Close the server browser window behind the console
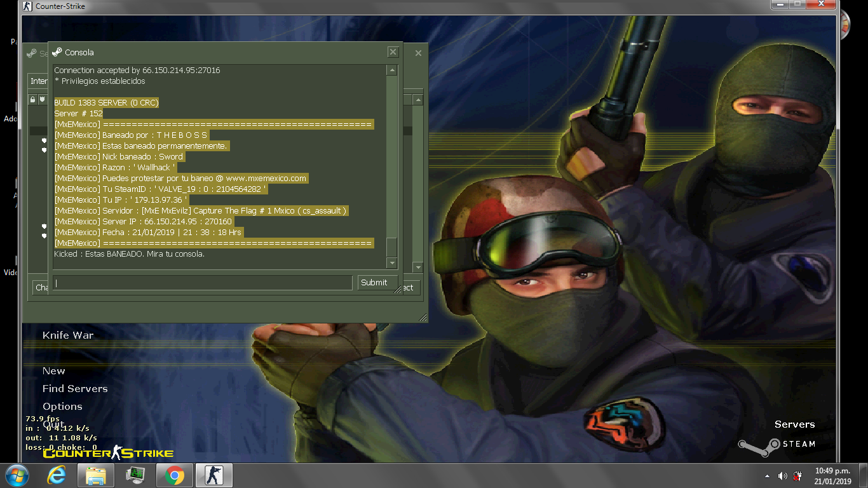The image size is (868, 488). coord(418,53)
